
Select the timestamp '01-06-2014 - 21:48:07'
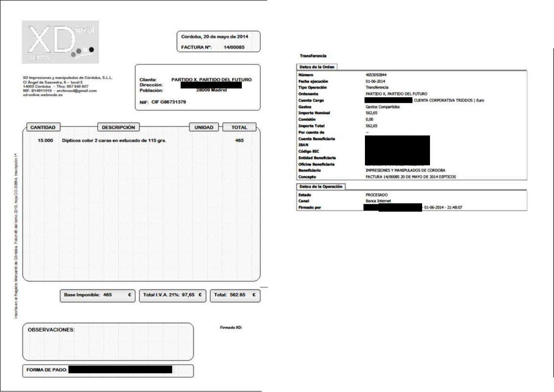click(443, 208)
